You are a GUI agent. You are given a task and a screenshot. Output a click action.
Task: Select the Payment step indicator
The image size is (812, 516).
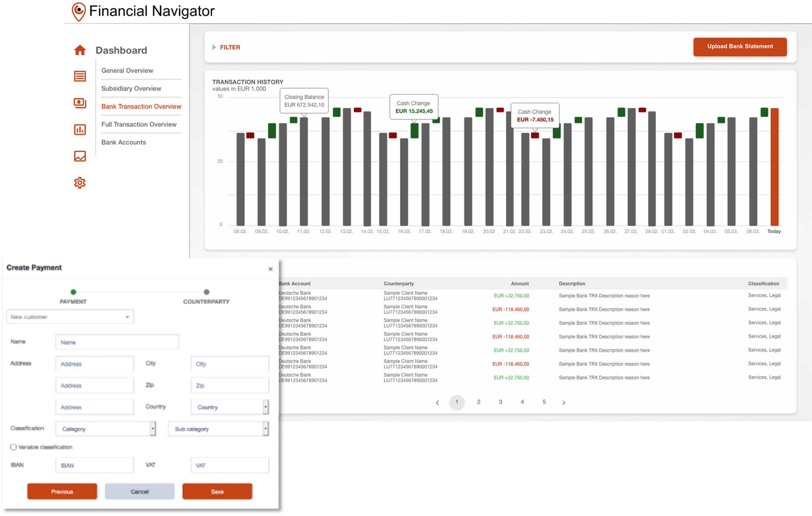73,292
